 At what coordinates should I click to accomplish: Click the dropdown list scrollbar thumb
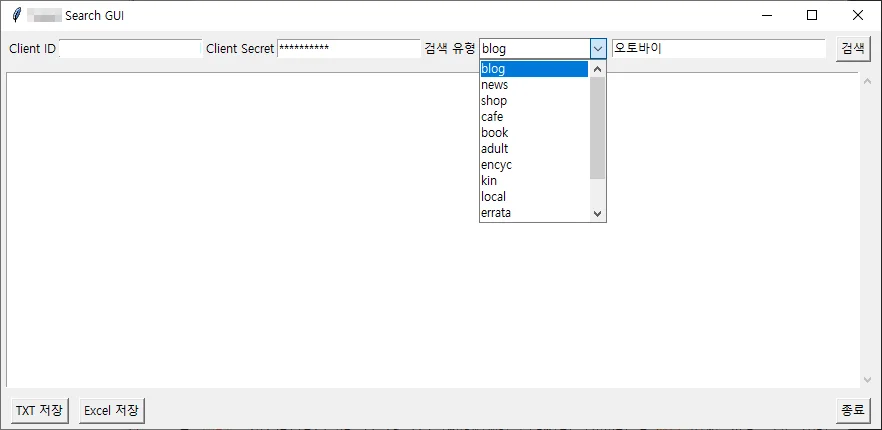(x=597, y=128)
